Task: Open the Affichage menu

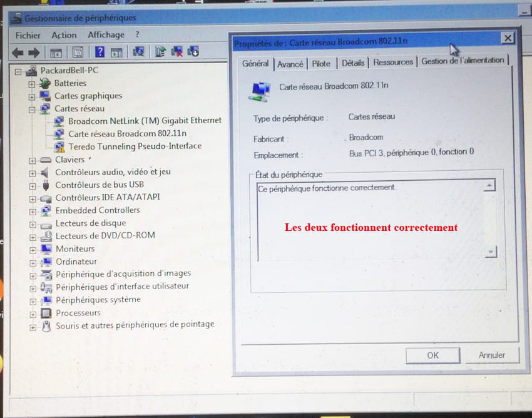Action: pos(106,35)
